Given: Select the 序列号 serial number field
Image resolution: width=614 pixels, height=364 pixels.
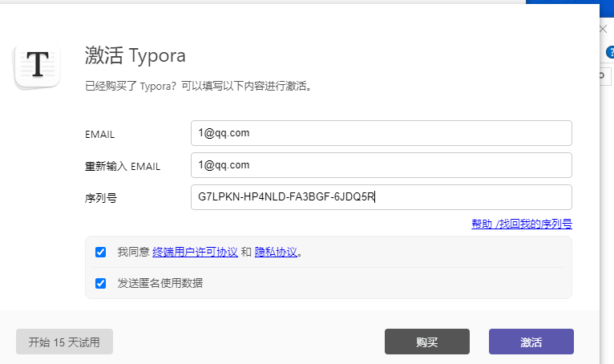Looking at the screenshot, I should [381, 196].
